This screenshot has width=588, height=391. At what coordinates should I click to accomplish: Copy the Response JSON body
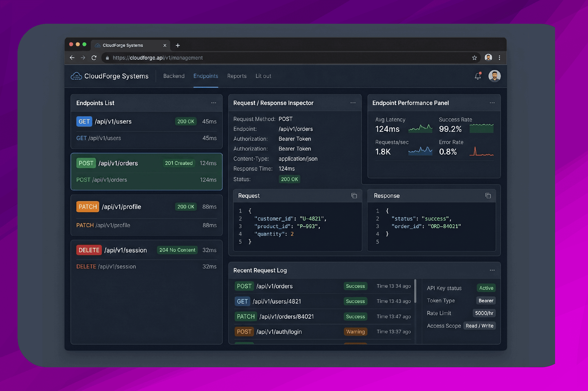point(488,196)
